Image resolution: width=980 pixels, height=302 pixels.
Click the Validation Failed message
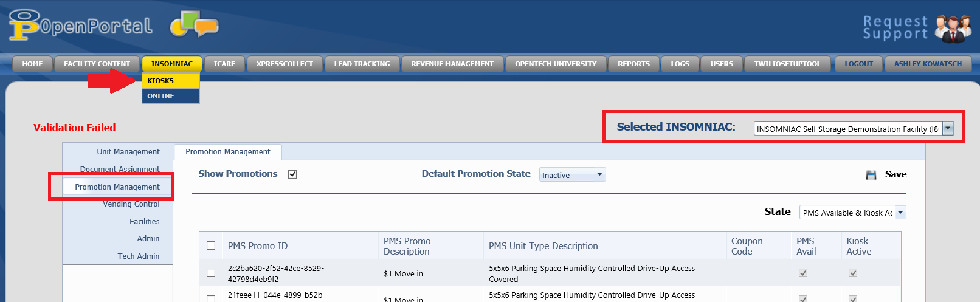[74, 128]
